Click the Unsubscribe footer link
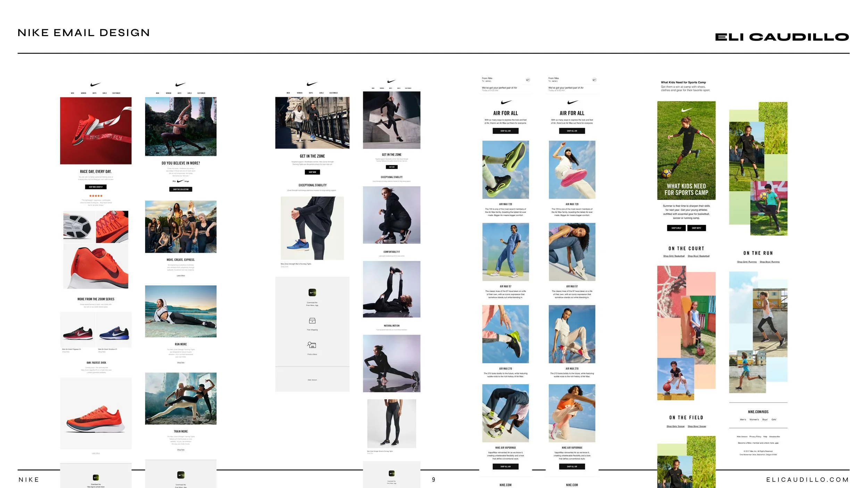 tap(774, 437)
